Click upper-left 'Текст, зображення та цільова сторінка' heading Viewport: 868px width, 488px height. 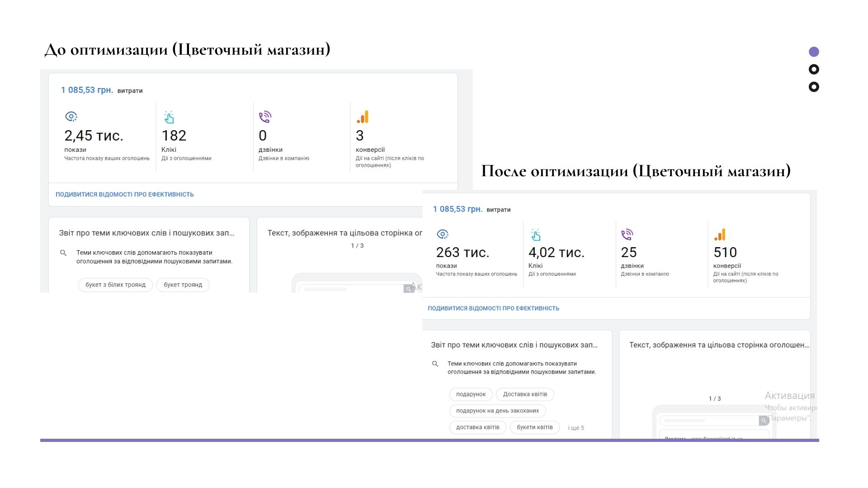[344, 233]
